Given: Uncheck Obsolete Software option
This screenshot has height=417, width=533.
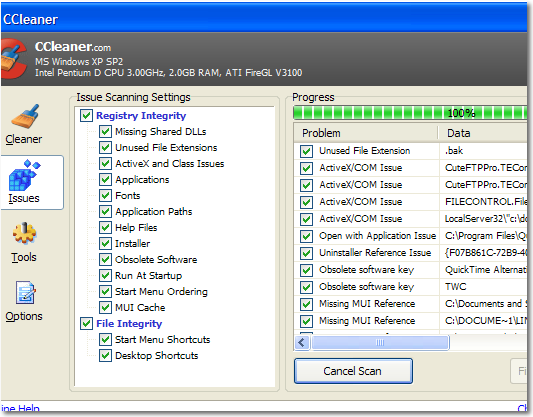Looking at the screenshot, I should 105,259.
